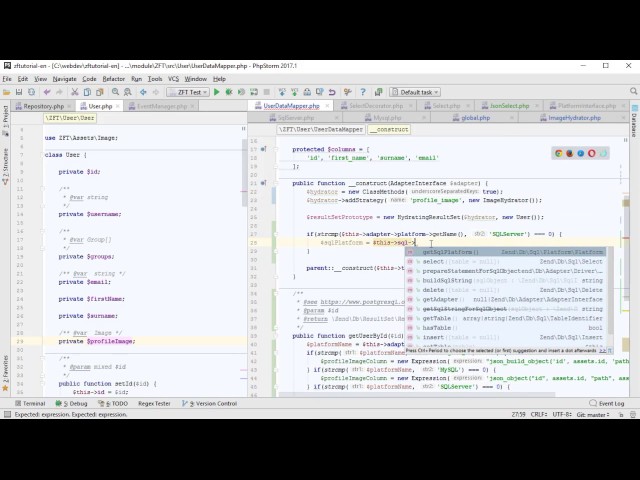The image size is (640, 480).
Task: Click the search everywhere magnifier at top right
Action: click(633, 91)
